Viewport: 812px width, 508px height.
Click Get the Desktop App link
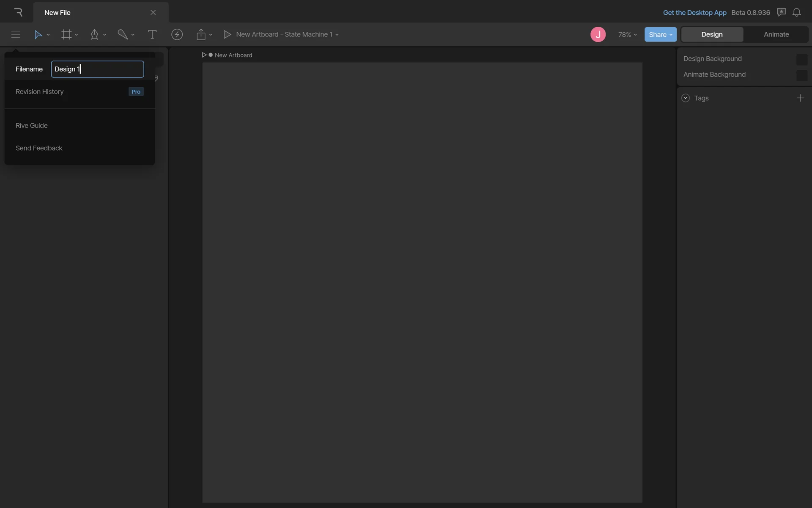(694, 13)
